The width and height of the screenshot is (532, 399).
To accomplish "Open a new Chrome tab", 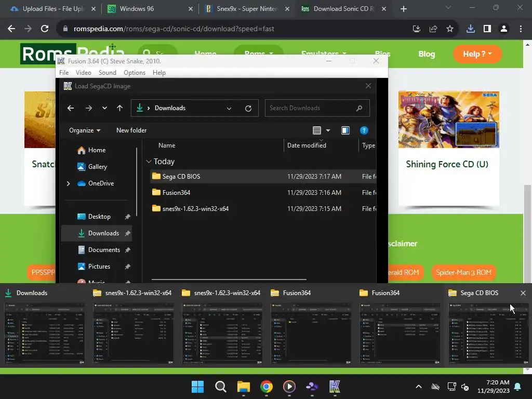I will (x=403, y=9).
